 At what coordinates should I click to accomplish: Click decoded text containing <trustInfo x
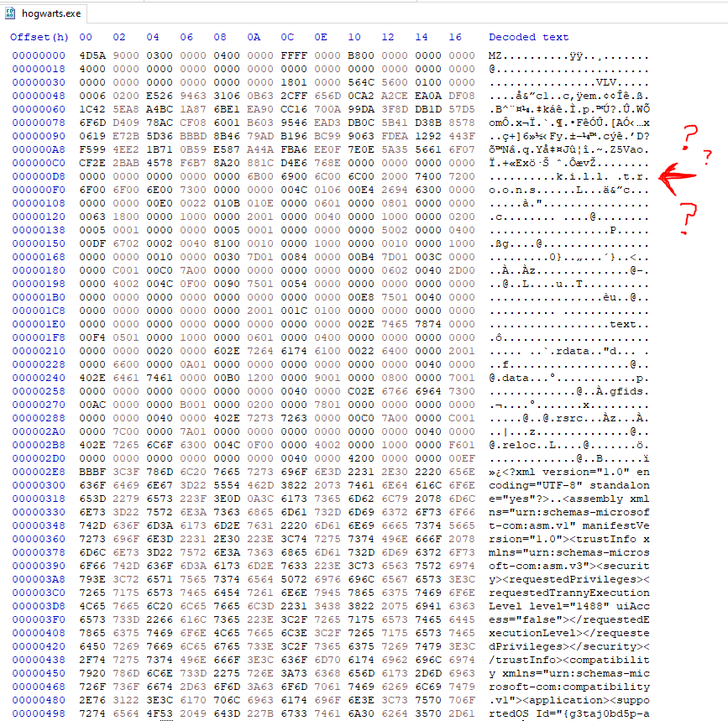[x=568, y=540]
